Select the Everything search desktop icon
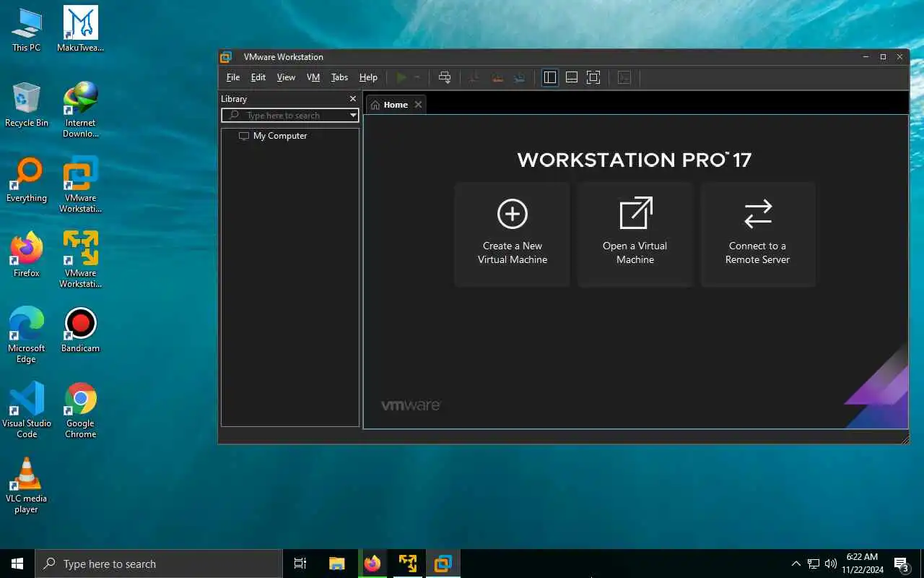924x578 pixels. pos(27,180)
